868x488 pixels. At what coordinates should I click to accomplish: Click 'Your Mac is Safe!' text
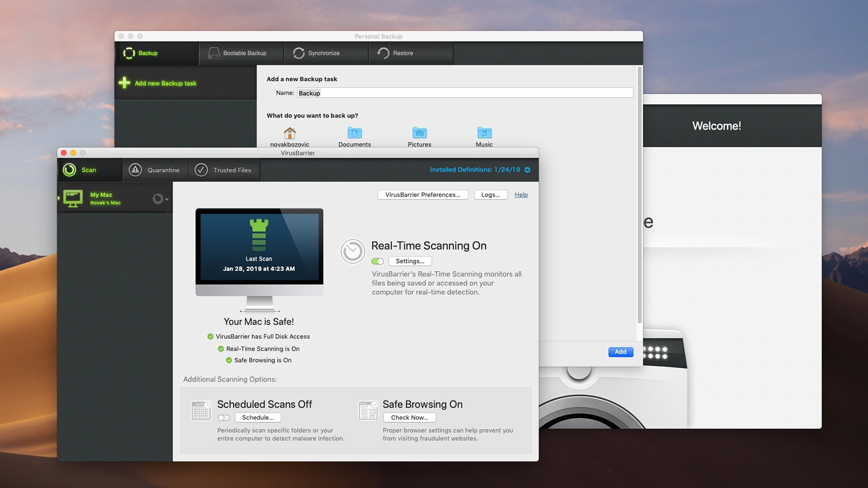(259, 322)
